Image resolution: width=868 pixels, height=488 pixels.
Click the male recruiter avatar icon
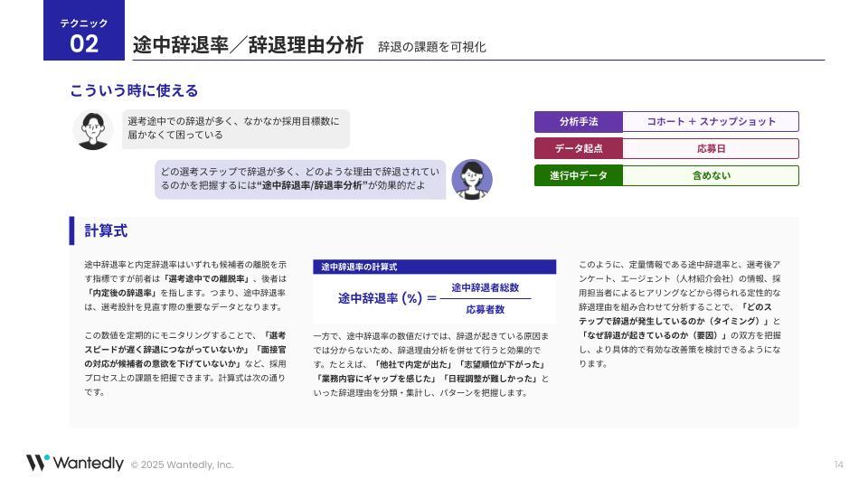click(93, 130)
